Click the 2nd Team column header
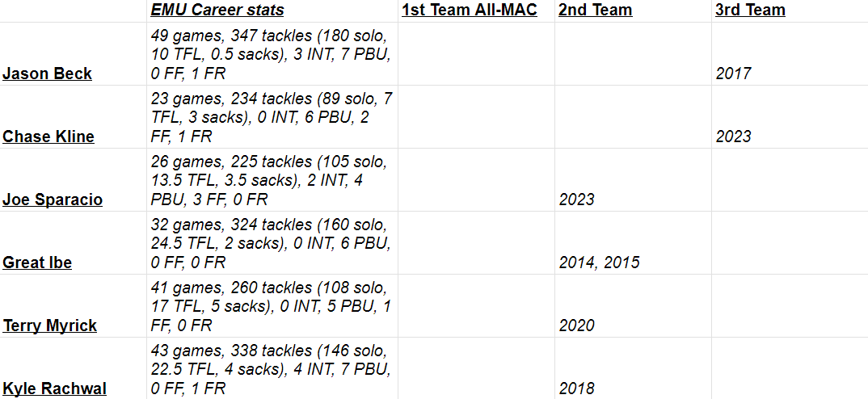The width and height of the screenshot is (868, 399). tap(595, 10)
